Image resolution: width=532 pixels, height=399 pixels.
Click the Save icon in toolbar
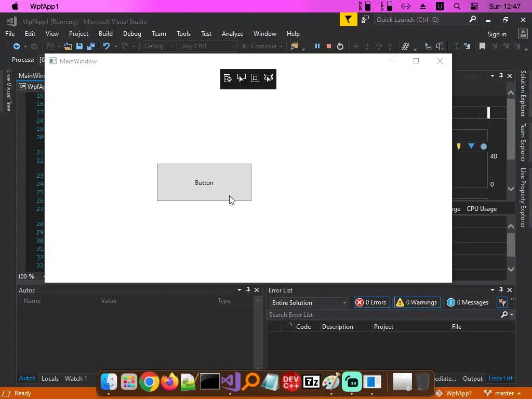pos(79,46)
